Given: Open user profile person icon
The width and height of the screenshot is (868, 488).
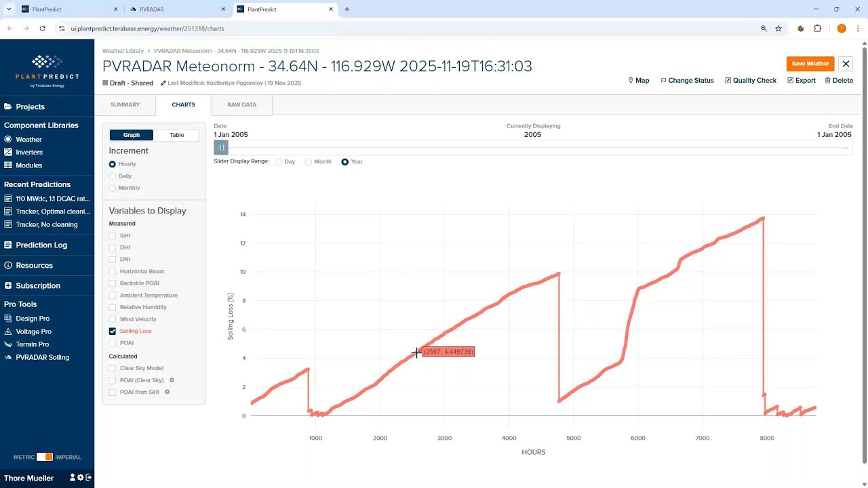Looking at the screenshot, I should click(x=73, y=478).
